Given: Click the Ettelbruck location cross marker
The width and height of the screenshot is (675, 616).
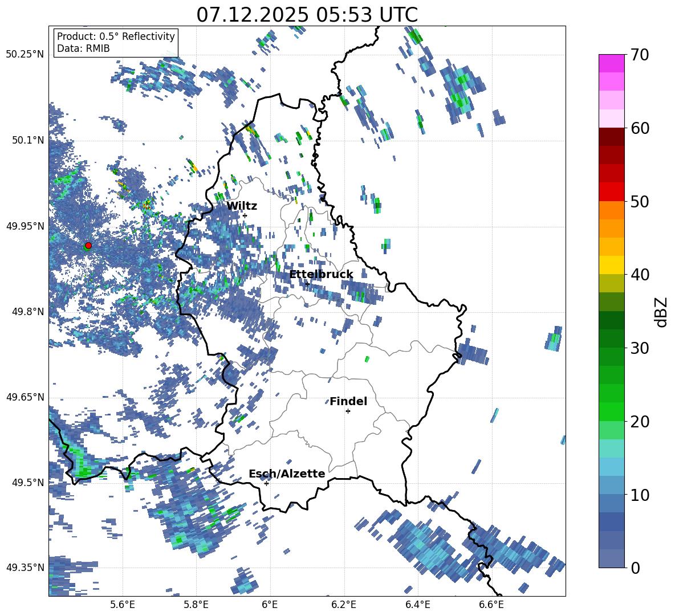Looking at the screenshot, I should pos(307,284).
